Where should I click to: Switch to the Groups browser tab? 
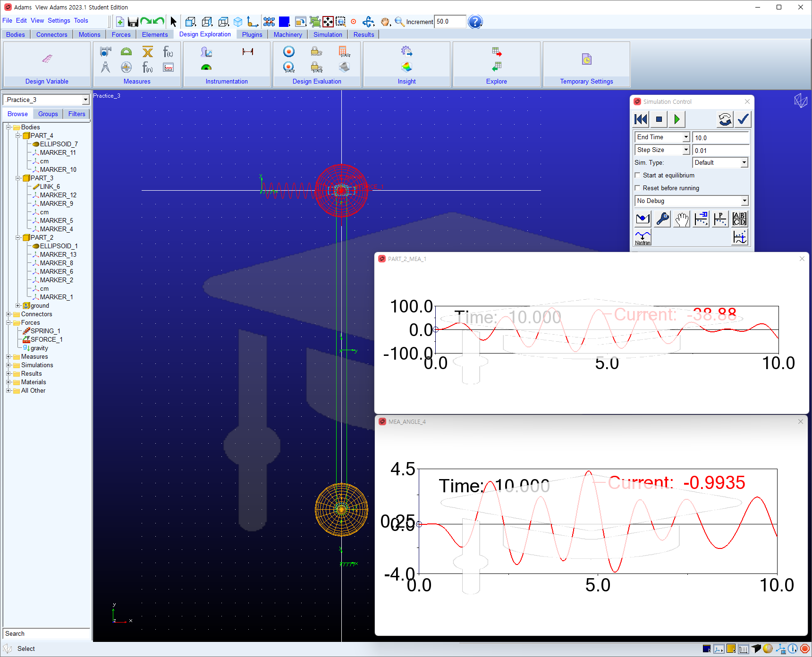(48, 114)
